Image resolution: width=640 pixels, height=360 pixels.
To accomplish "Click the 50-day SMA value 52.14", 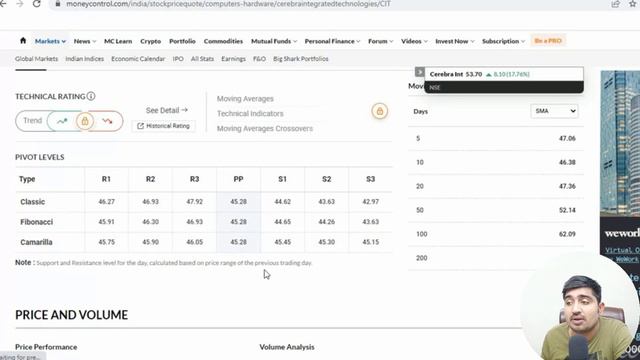I will click(567, 210).
